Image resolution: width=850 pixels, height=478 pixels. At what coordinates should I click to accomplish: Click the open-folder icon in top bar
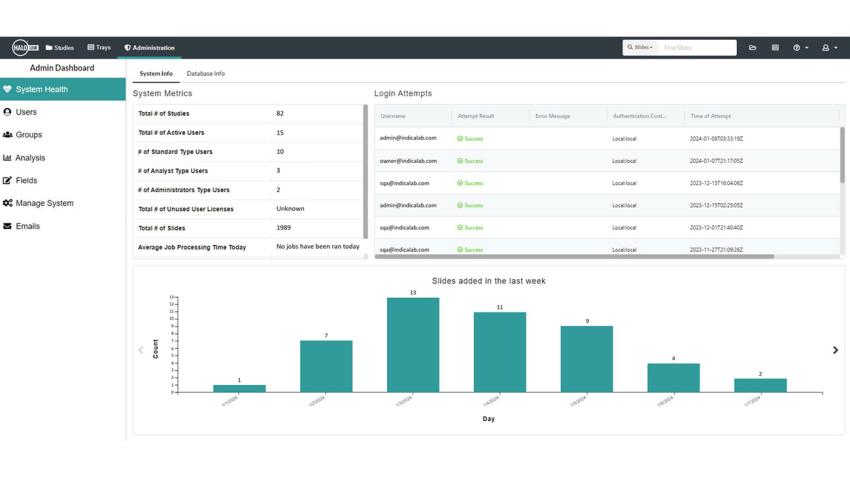click(752, 47)
